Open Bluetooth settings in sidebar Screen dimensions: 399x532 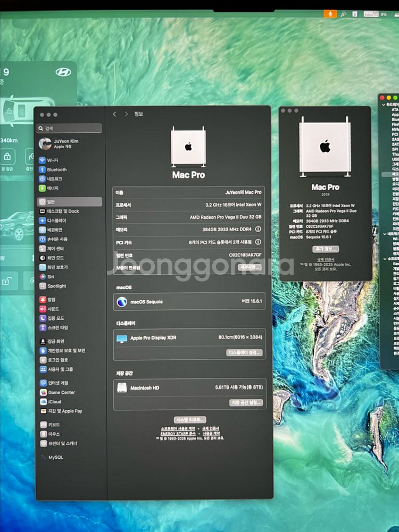(70, 170)
